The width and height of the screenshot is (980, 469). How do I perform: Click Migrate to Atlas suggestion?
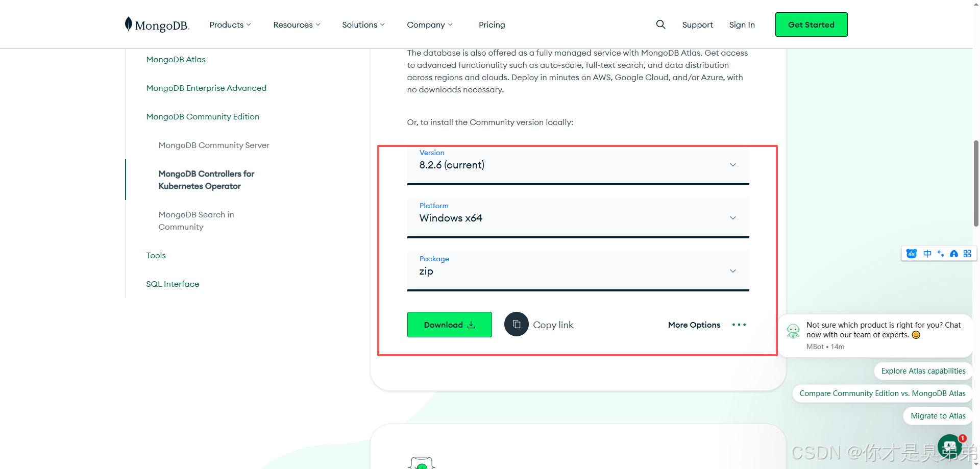(x=938, y=416)
